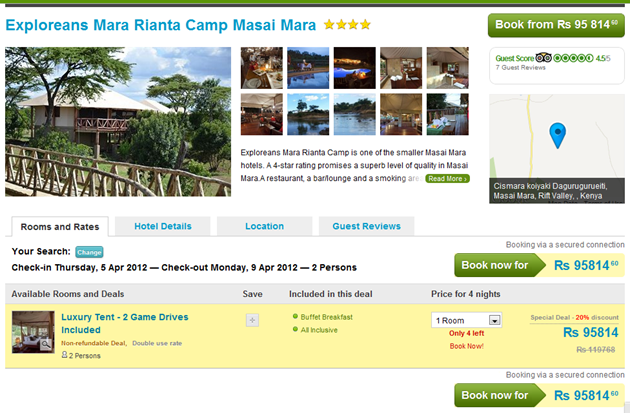Image resolution: width=630 pixels, height=413 pixels.
Task: Click the 4-star rating icons beside hotel name
Action: [x=347, y=24]
